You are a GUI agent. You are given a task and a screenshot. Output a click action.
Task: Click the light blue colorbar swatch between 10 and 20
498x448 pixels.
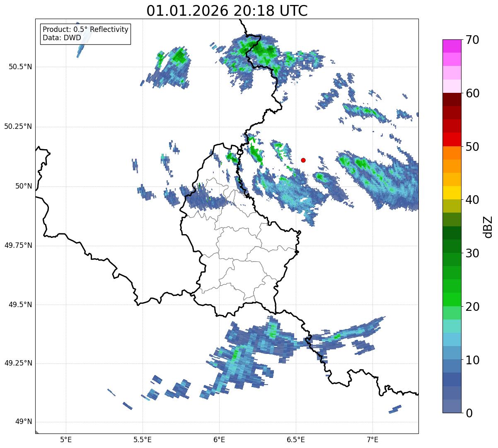pyautogui.click(x=452, y=339)
